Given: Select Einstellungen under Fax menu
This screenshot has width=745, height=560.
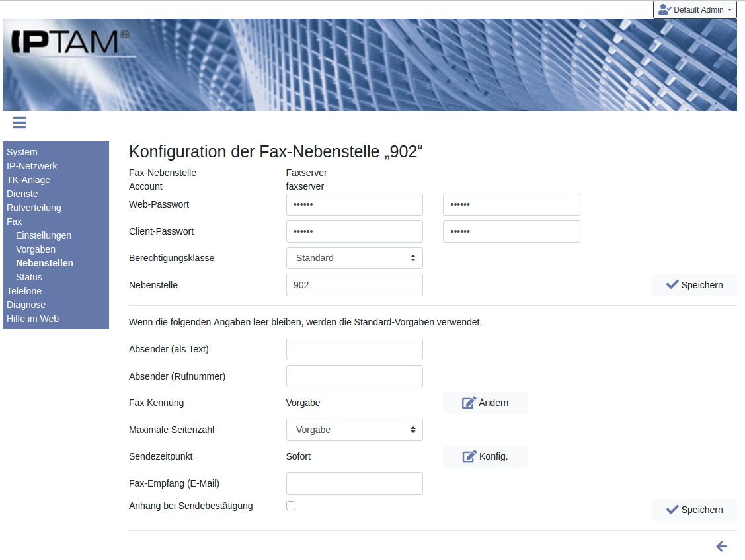Looking at the screenshot, I should point(44,235).
